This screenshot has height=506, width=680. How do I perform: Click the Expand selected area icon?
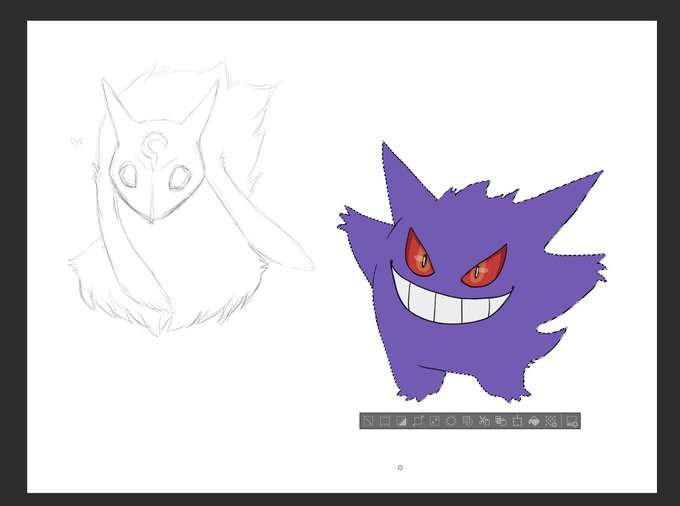418,421
